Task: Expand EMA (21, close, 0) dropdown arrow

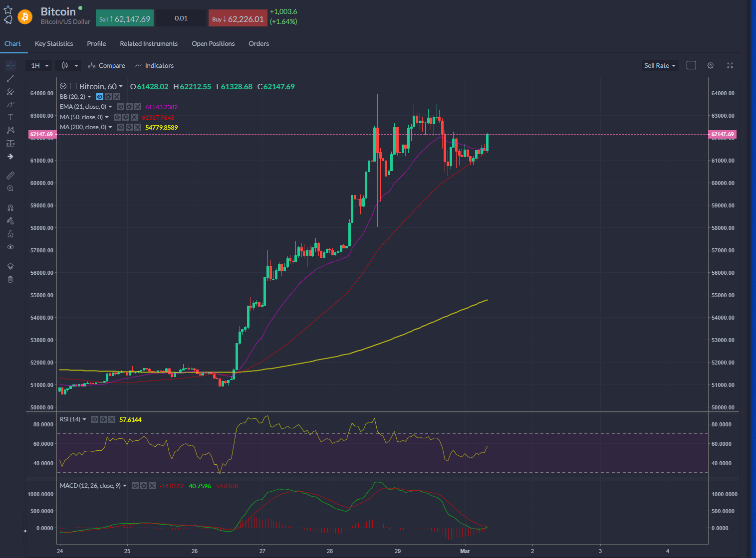Action: point(110,107)
